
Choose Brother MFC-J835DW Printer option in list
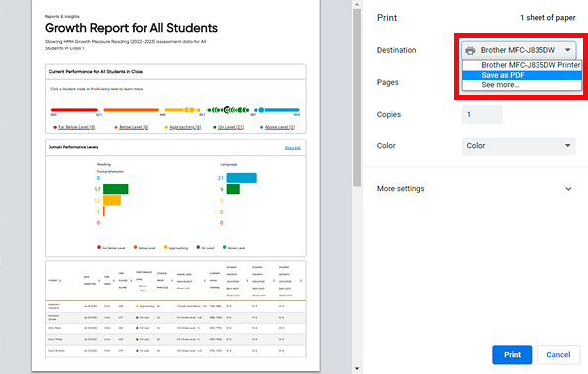pyautogui.click(x=522, y=65)
